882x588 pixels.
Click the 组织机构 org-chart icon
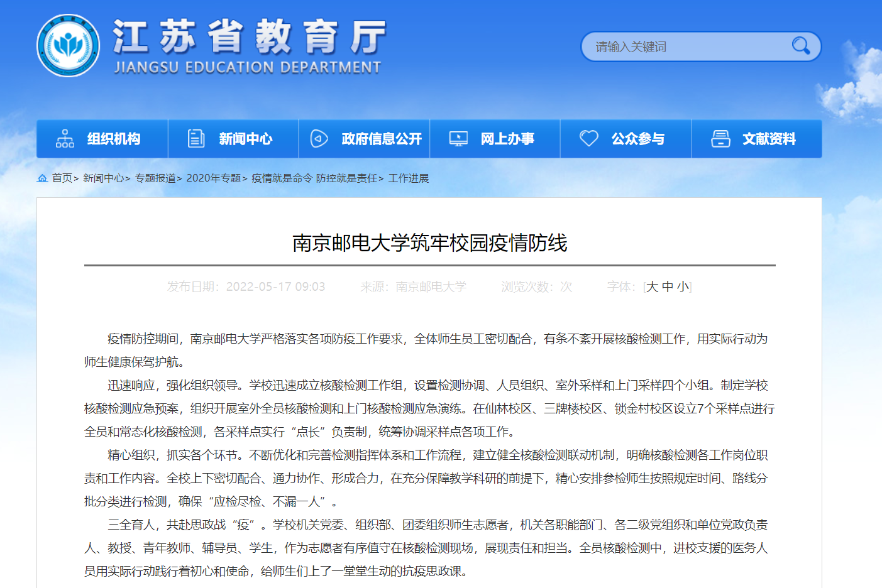65,138
